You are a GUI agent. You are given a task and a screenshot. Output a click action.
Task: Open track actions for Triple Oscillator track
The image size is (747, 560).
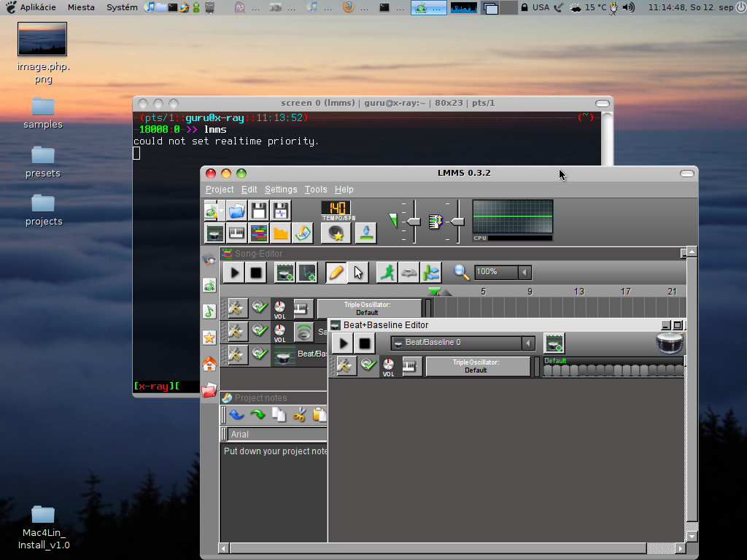(x=237, y=308)
